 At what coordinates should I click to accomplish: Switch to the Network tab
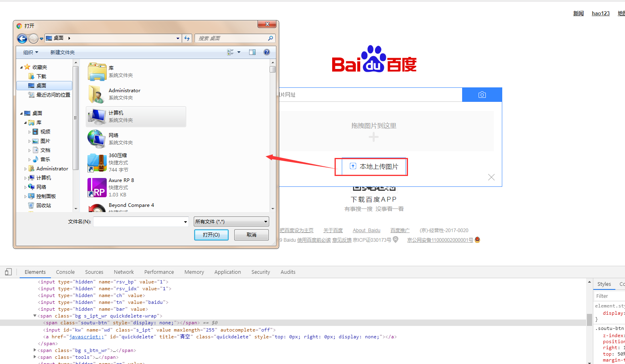click(x=124, y=272)
